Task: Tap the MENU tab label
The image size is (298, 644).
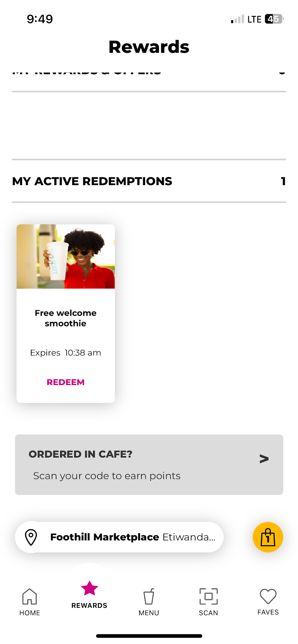Action: click(x=149, y=613)
